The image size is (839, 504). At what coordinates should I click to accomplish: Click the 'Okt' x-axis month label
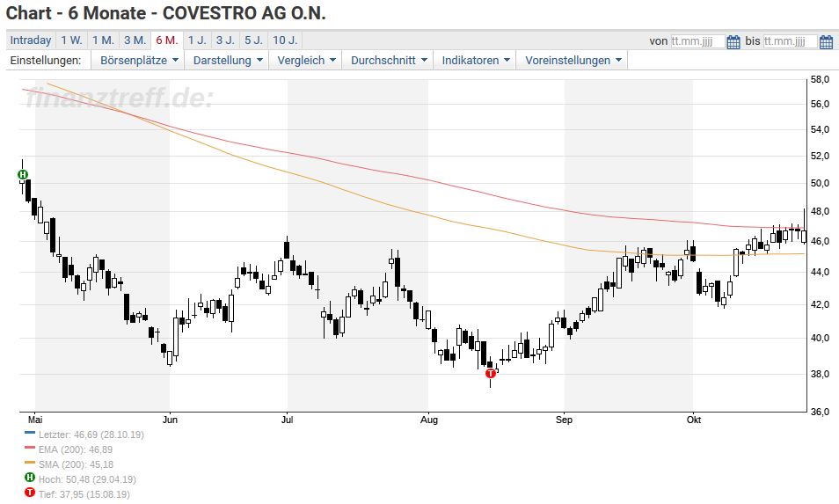pos(694,420)
